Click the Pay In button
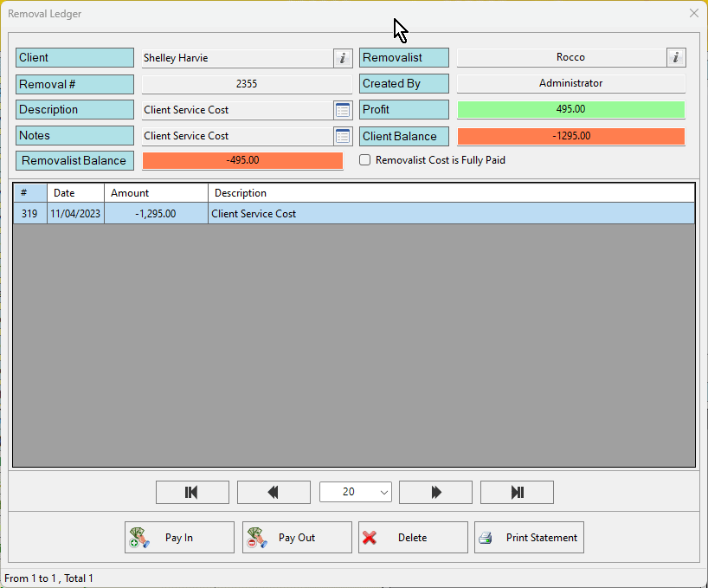708x588 pixels. point(179,538)
